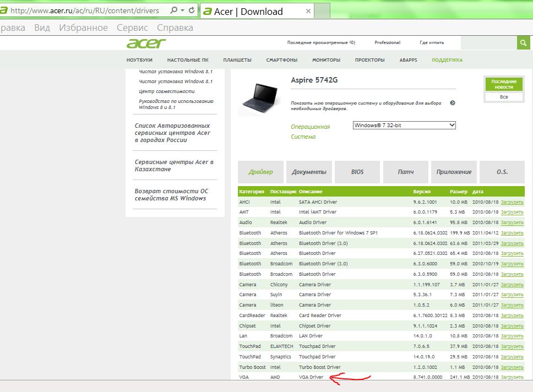Screen dimensions: 533x392
Task: Open Сервисные центры Acer в Казахстане link
Action: [174, 166]
